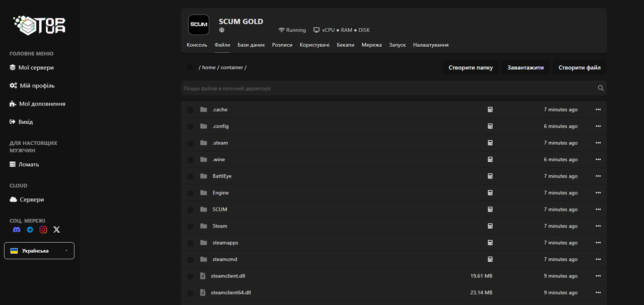This screenshot has height=305, width=644.
Task: Click the Завантажити button
Action: pos(525,67)
